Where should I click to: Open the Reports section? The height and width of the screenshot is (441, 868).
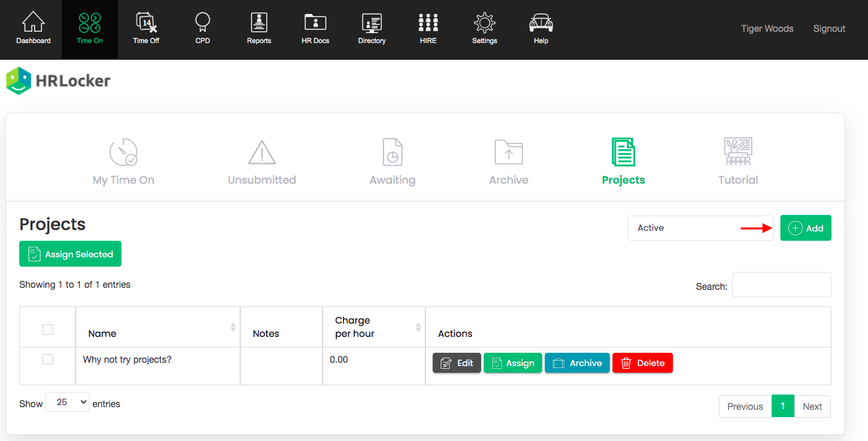point(259,28)
